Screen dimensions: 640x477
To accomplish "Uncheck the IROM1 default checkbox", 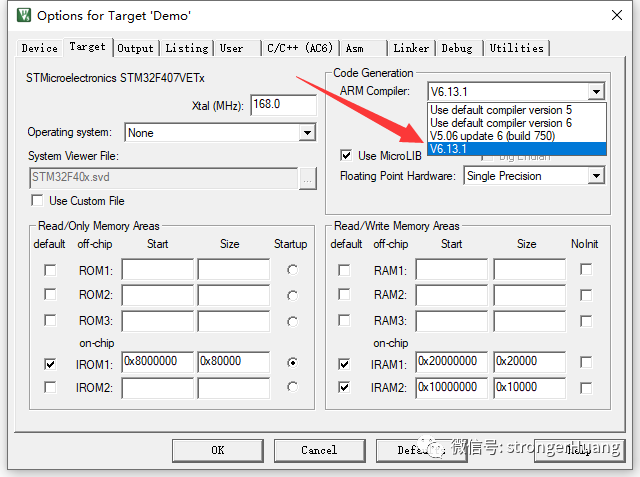I will coord(50,364).
